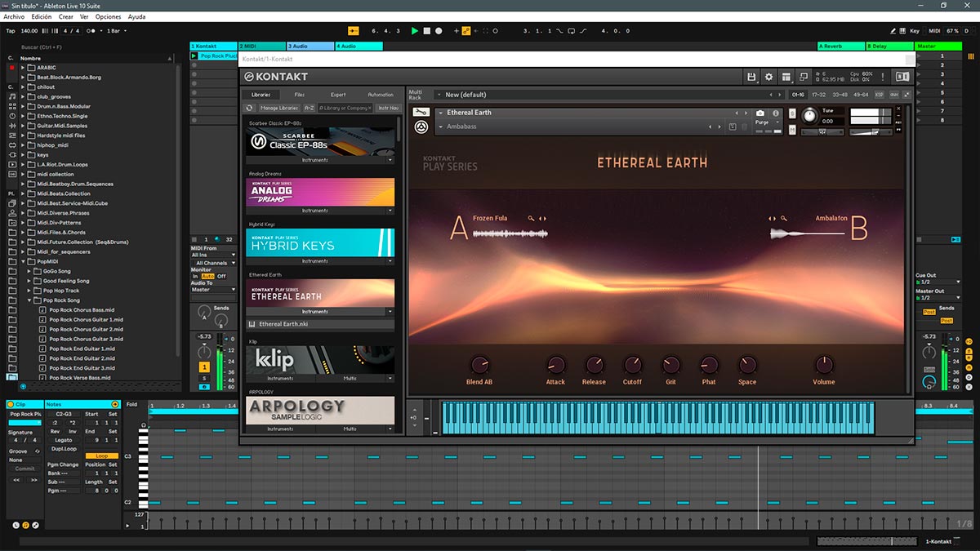The height and width of the screenshot is (551, 980).
Task: Click the magnifier icon next to Ambalafon
Action: (782, 219)
